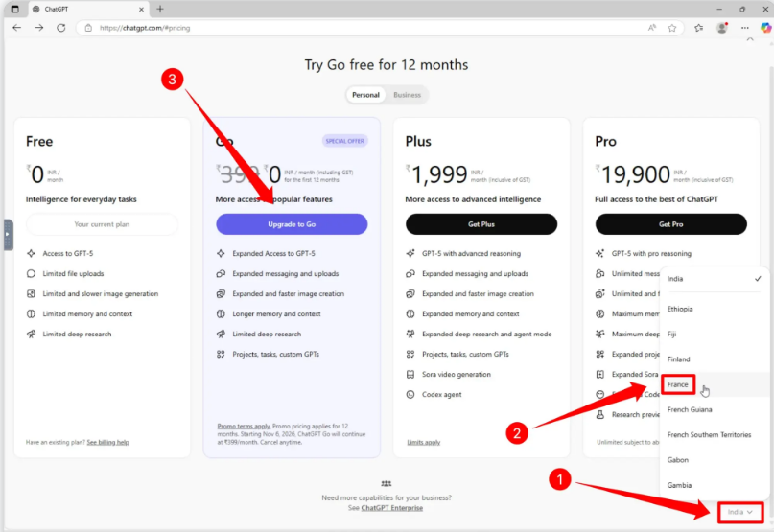Open a new tab with plus icon
The image size is (774, 532).
160,9
